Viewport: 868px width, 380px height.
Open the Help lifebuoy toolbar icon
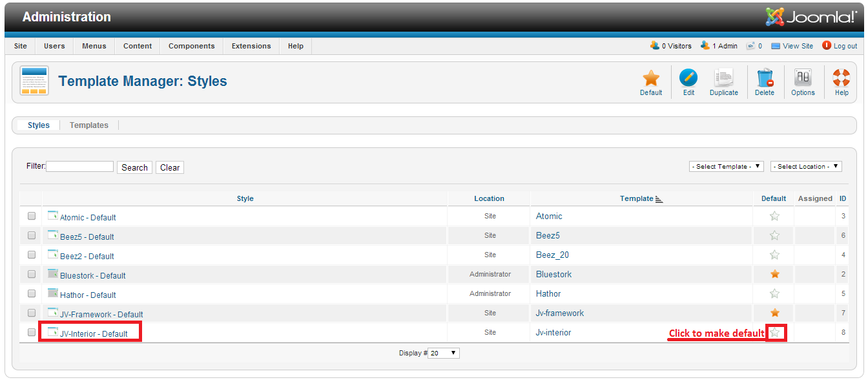click(842, 78)
